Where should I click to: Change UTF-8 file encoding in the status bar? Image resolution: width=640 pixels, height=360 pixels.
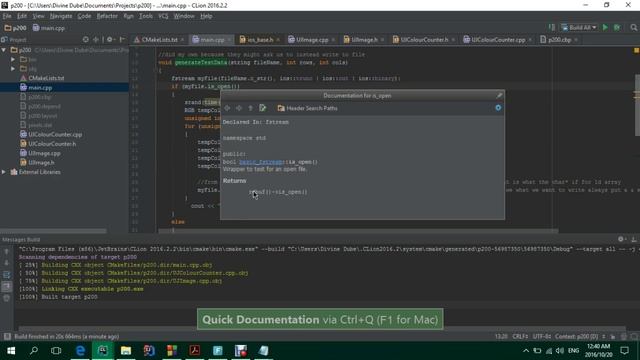(x=542, y=336)
